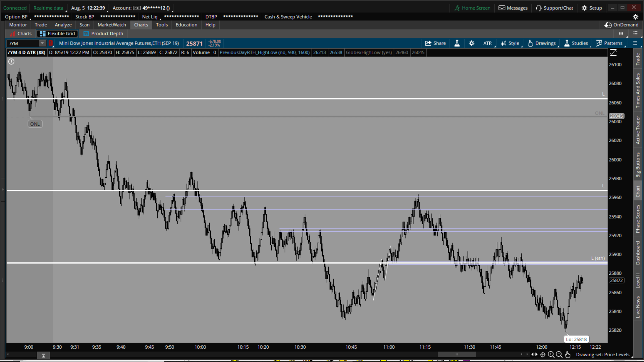Select the Flexible Grid sub-tab

click(57, 34)
